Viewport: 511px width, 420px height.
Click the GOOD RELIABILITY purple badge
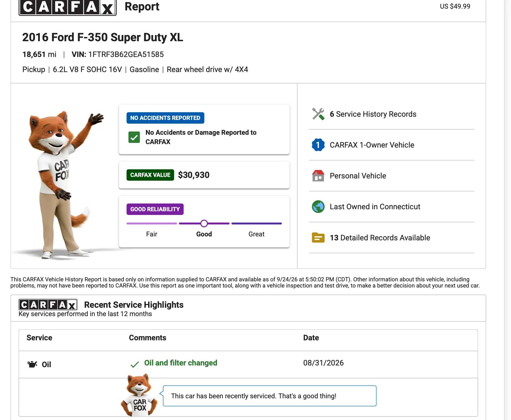pos(155,209)
